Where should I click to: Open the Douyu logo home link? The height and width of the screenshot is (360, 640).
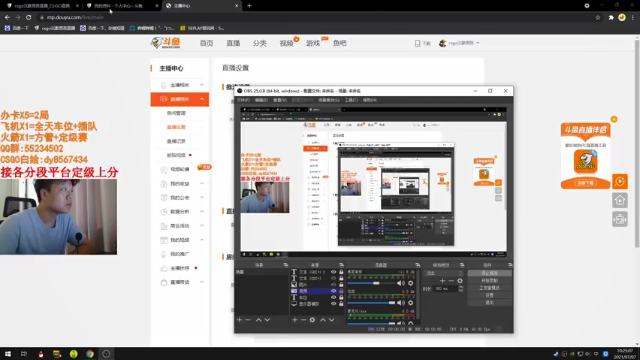[x=166, y=42]
